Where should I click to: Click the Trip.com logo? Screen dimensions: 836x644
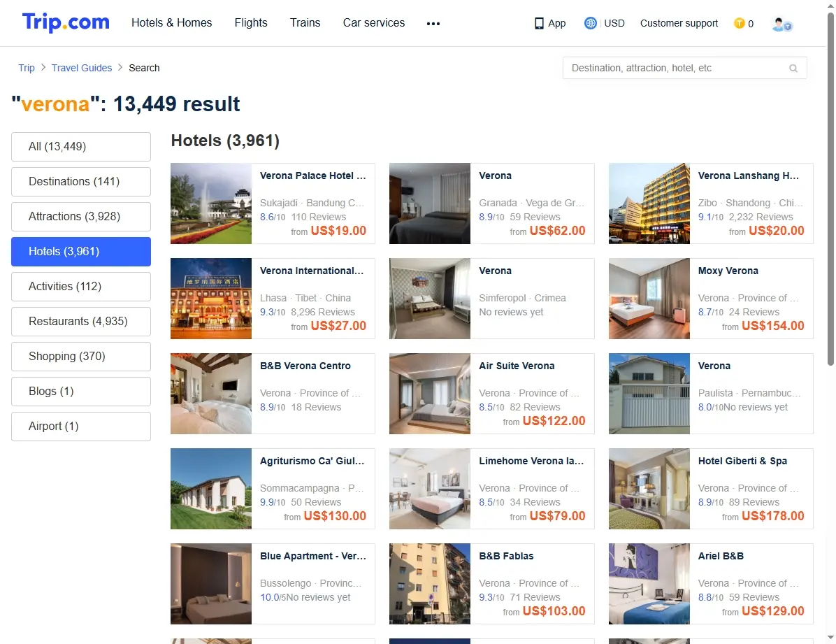pyautogui.click(x=66, y=22)
